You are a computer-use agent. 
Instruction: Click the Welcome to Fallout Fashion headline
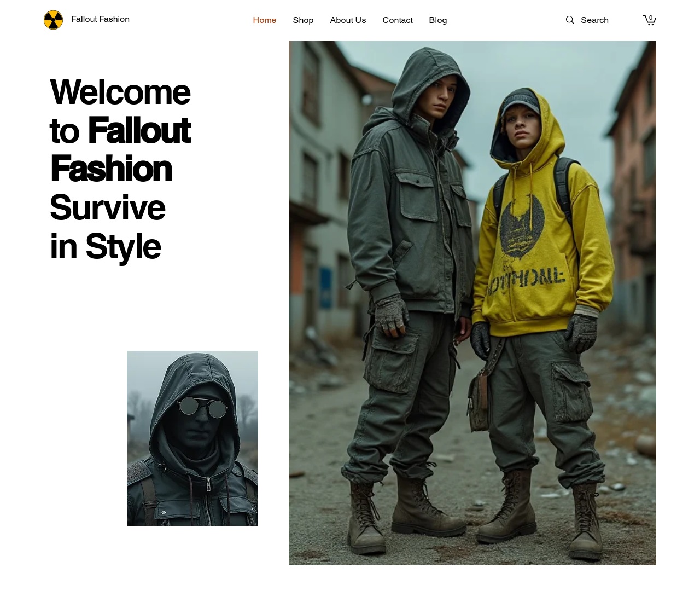pyautogui.click(x=120, y=130)
